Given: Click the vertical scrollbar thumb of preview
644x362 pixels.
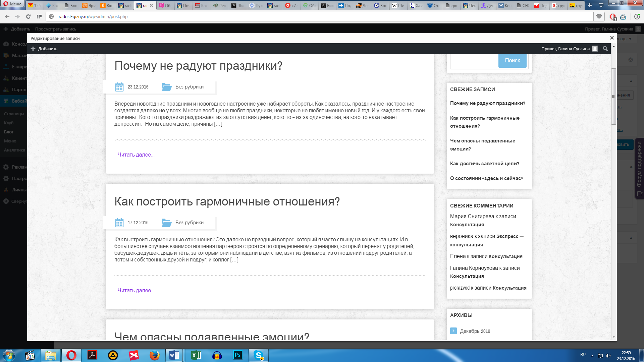Looking at the screenshot, I should [613, 96].
